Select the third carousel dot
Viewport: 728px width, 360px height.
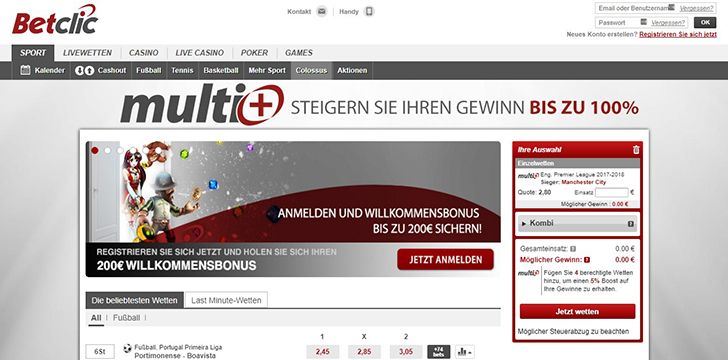point(120,151)
